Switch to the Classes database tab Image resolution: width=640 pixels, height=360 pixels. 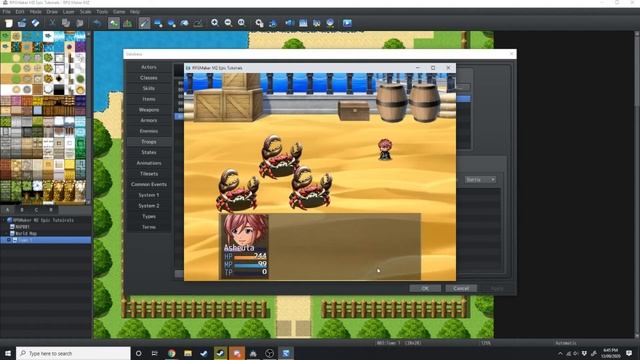tap(149, 78)
